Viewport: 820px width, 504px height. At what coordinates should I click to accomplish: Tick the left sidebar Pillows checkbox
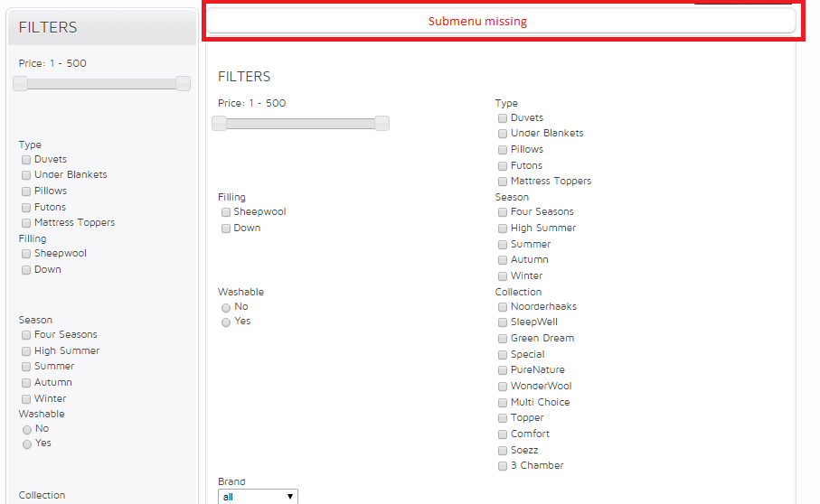(26, 191)
